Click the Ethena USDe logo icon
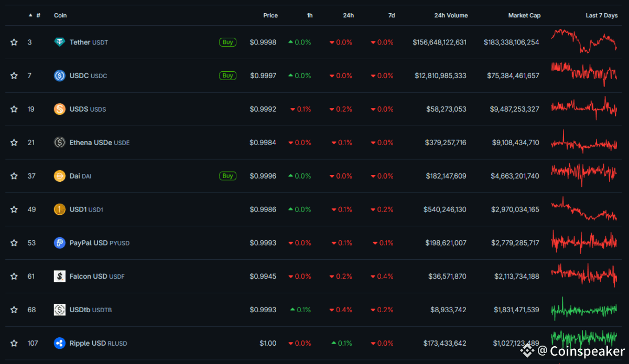The image size is (629, 364). pos(60,142)
